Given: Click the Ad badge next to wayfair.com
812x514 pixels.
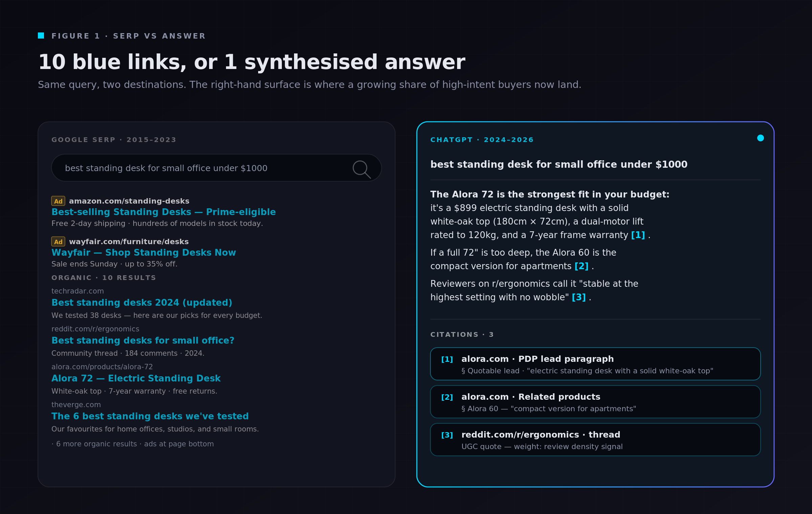Looking at the screenshot, I should (x=58, y=241).
